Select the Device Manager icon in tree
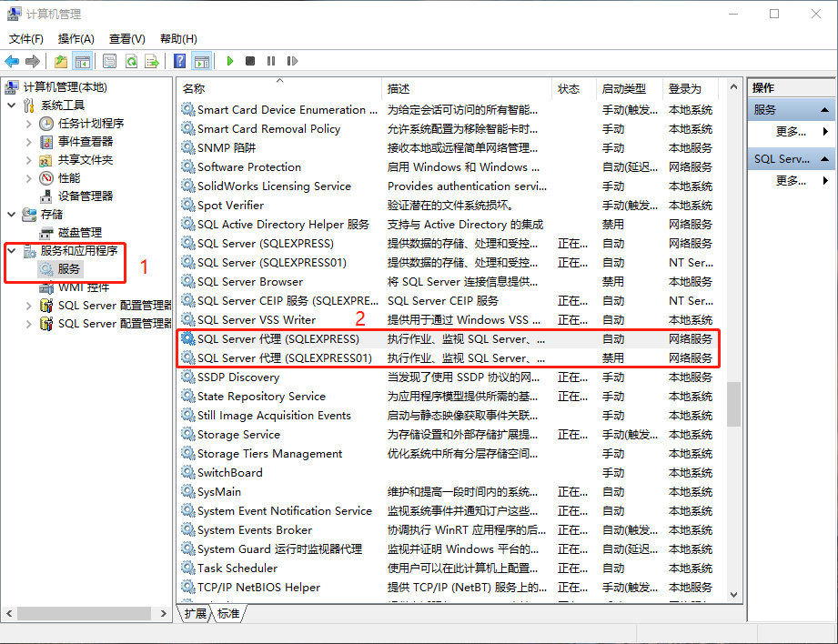The height and width of the screenshot is (644, 838). (46, 196)
